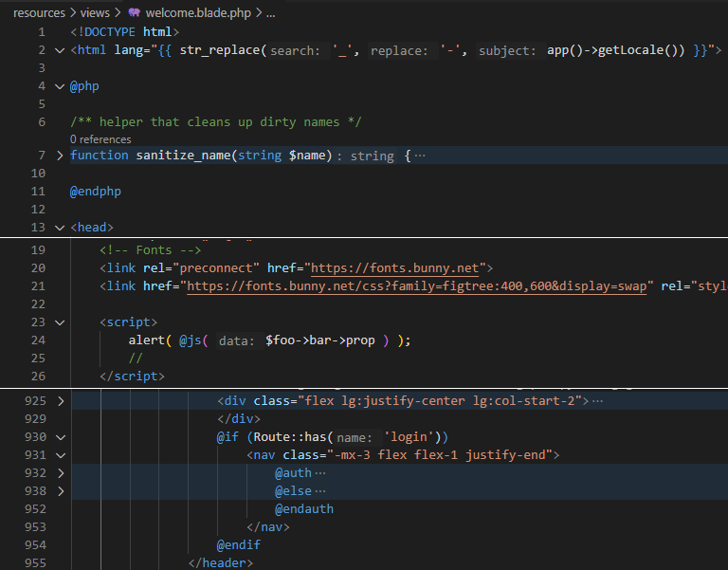The width and height of the screenshot is (728, 570).
Task: Click '<!DOCTYPE html>' on line 1
Action: (x=124, y=32)
